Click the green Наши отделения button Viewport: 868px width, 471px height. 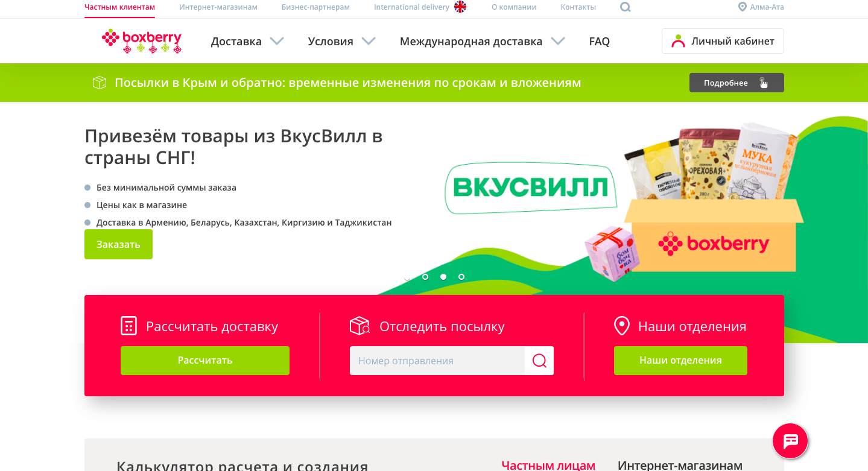pos(680,361)
